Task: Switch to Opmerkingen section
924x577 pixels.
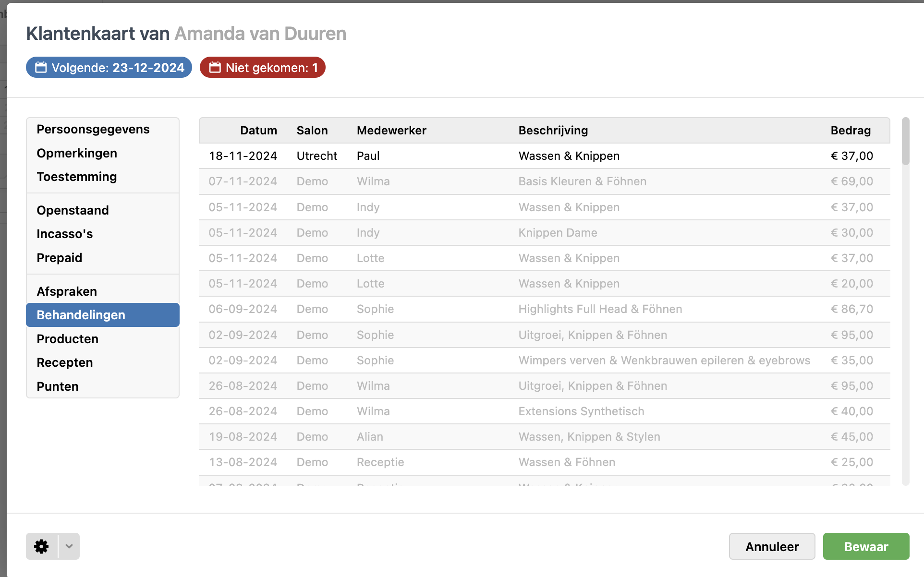Action: coord(77,153)
